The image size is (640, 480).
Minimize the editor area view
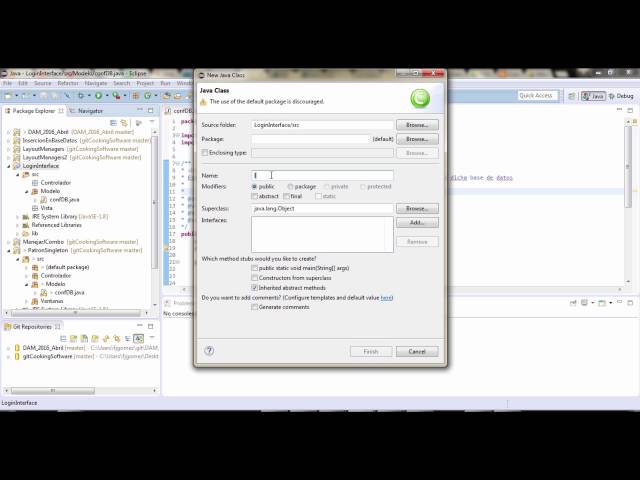click(x=619, y=109)
